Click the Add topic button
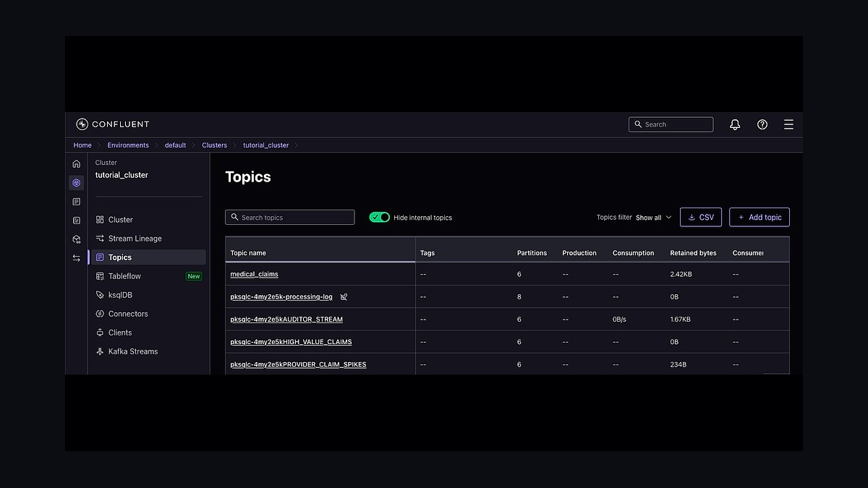The image size is (868, 488). coord(759,217)
